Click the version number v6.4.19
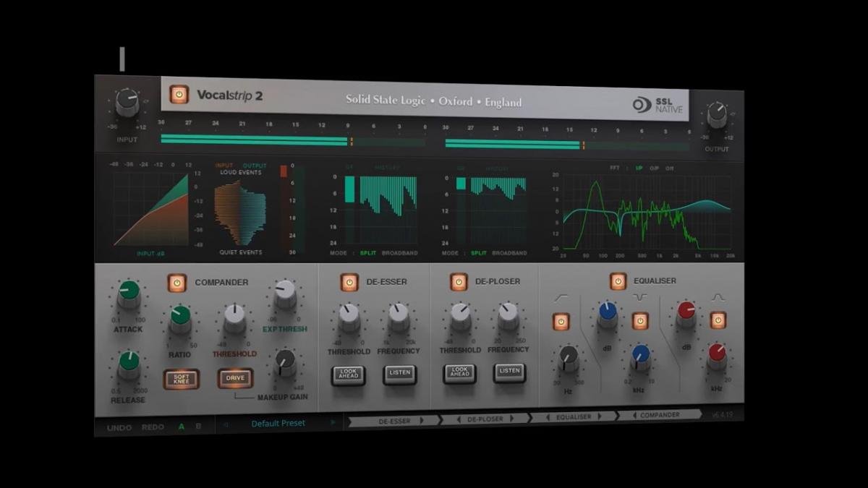This screenshot has width=868, height=488. [x=723, y=415]
